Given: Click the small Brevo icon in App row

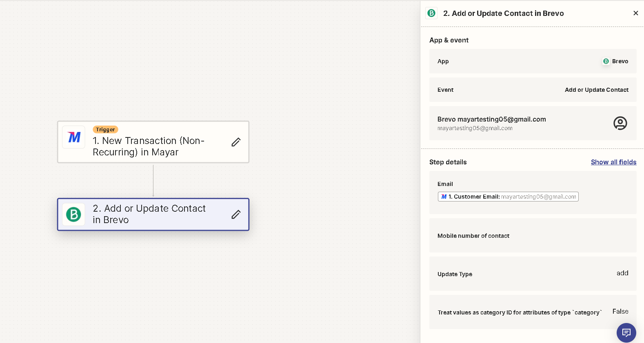Looking at the screenshot, I should click(x=606, y=61).
